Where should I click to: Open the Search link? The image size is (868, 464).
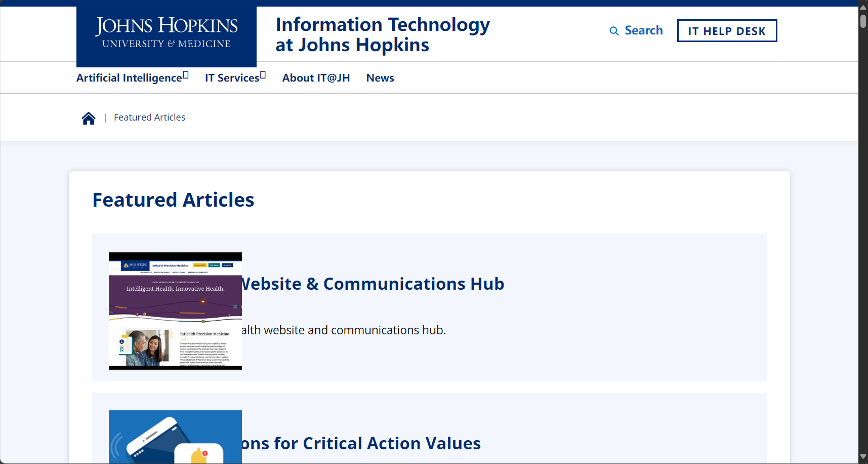click(x=643, y=30)
